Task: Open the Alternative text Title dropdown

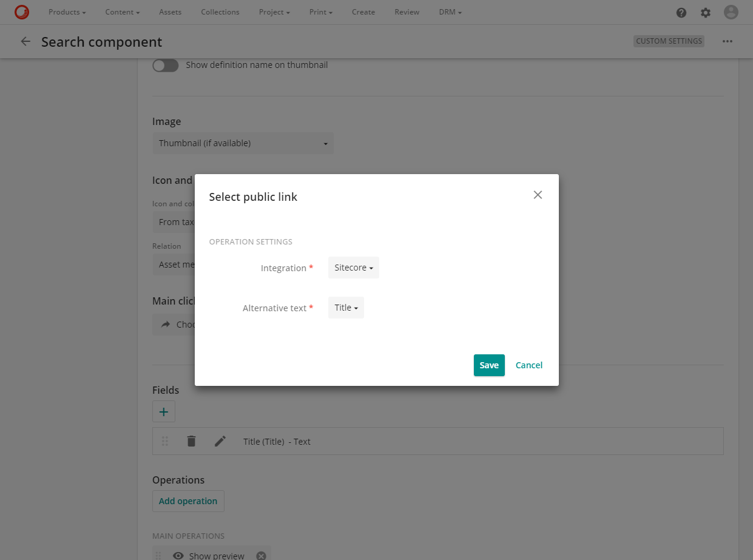Action: pos(346,308)
